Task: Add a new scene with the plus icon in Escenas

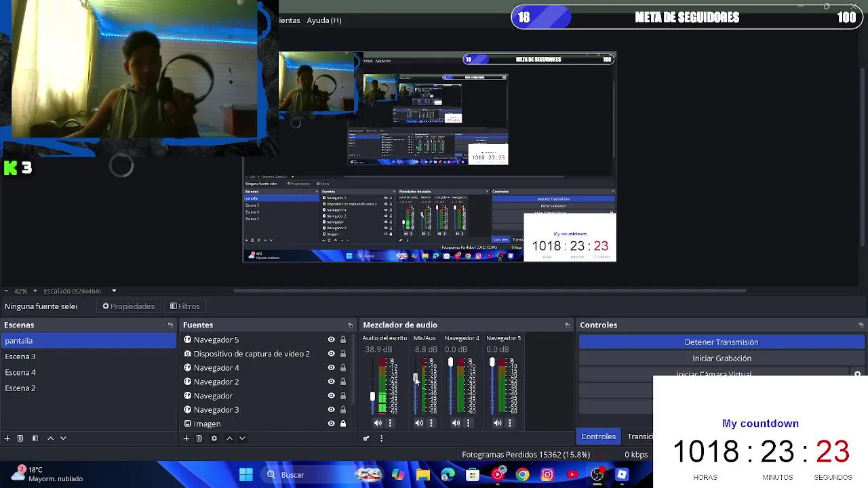Action: 7,439
